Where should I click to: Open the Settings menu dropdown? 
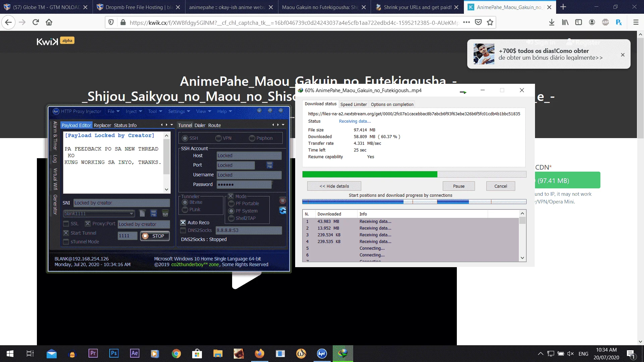click(179, 111)
